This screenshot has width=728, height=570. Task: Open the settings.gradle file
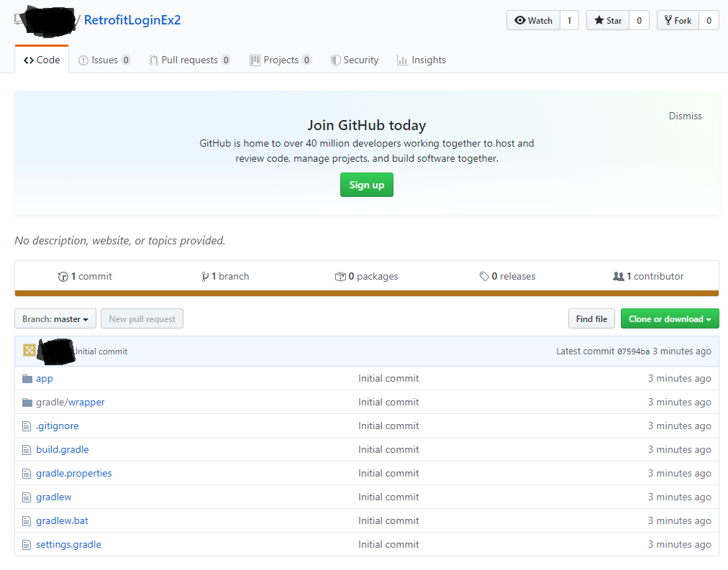(x=68, y=544)
